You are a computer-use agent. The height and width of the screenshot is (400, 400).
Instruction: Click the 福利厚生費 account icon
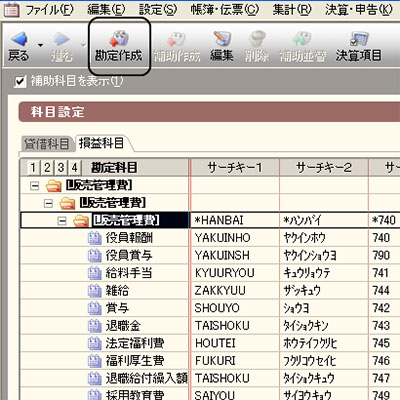[x=95, y=361]
